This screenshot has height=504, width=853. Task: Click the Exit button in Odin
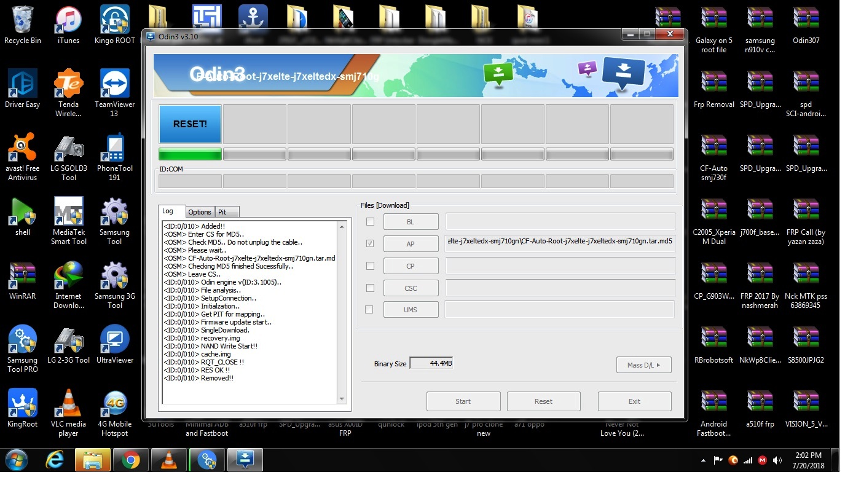point(634,401)
